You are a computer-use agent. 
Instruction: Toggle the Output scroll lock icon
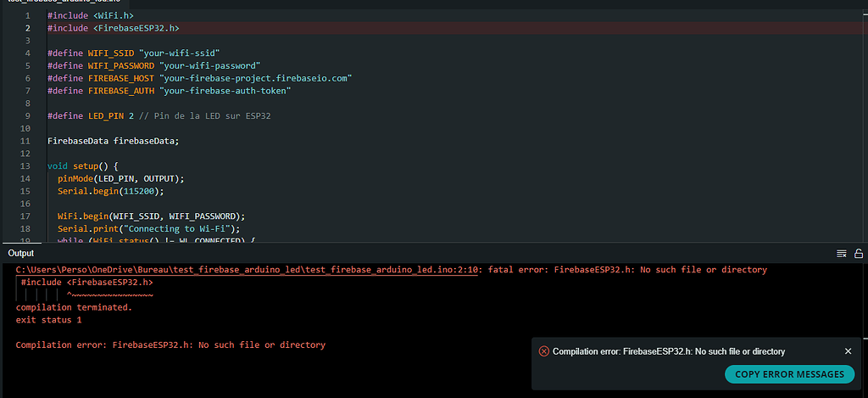[858, 254]
